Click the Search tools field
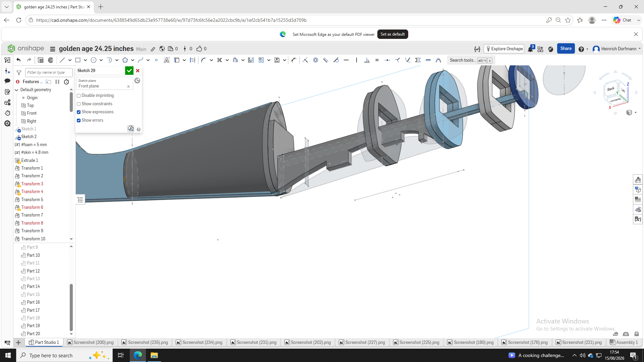The height and width of the screenshot is (362, 644). (471, 60)
